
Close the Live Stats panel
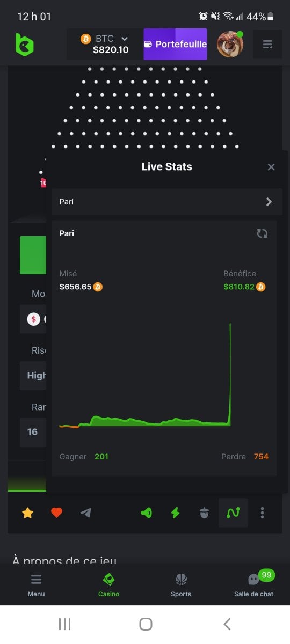pos(271,167)
